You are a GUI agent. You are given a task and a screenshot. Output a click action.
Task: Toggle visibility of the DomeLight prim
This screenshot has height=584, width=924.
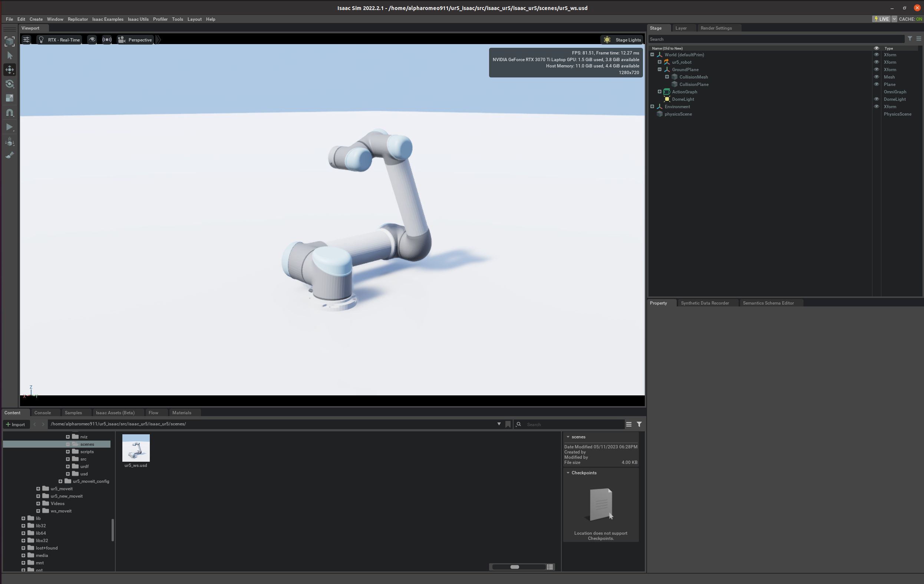tap(877, 99)
